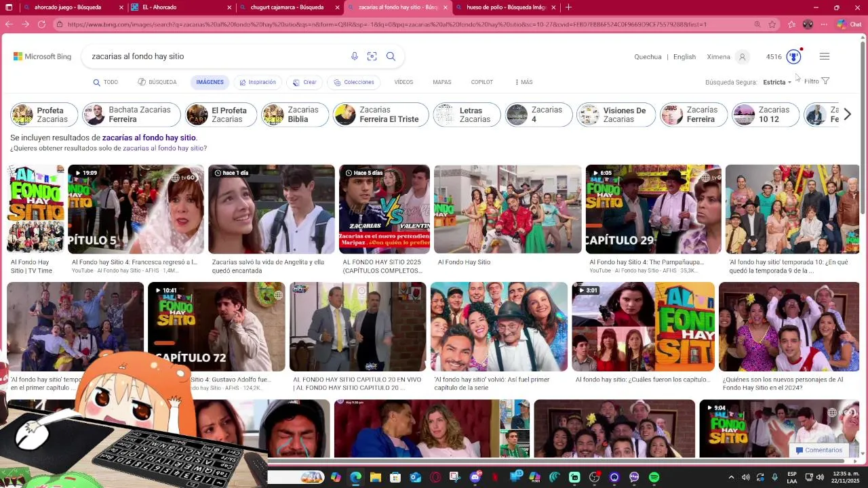The height and width of the screenshot is (488, 868).
Task: Open new browser tab plus button
Action: click(568, 7)
